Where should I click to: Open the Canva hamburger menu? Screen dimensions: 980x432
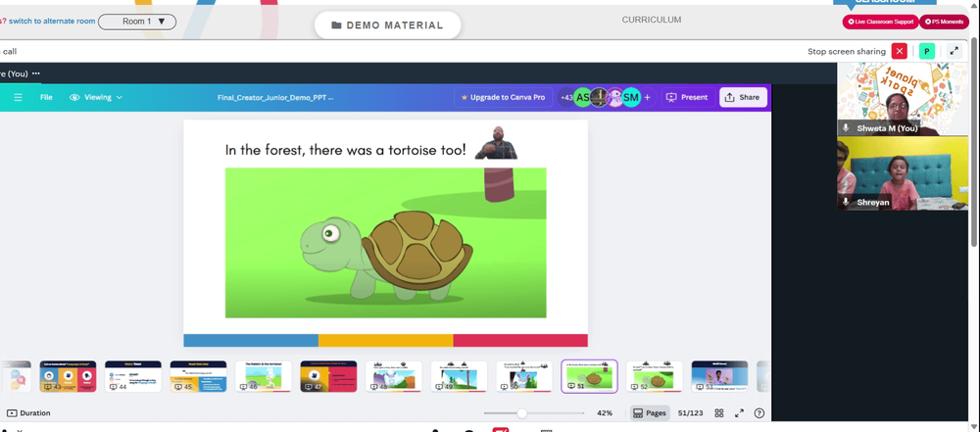point(18,98)
